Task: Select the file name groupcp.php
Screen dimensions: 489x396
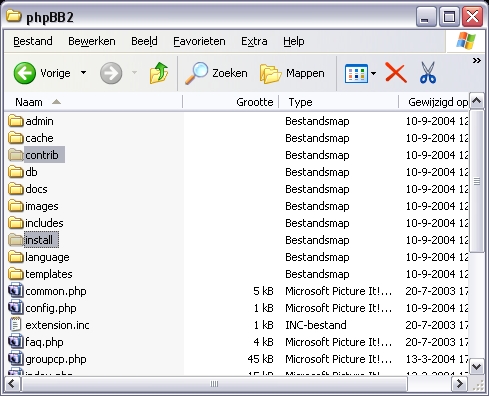Action: pyautogui.click(x=56, y=359)
